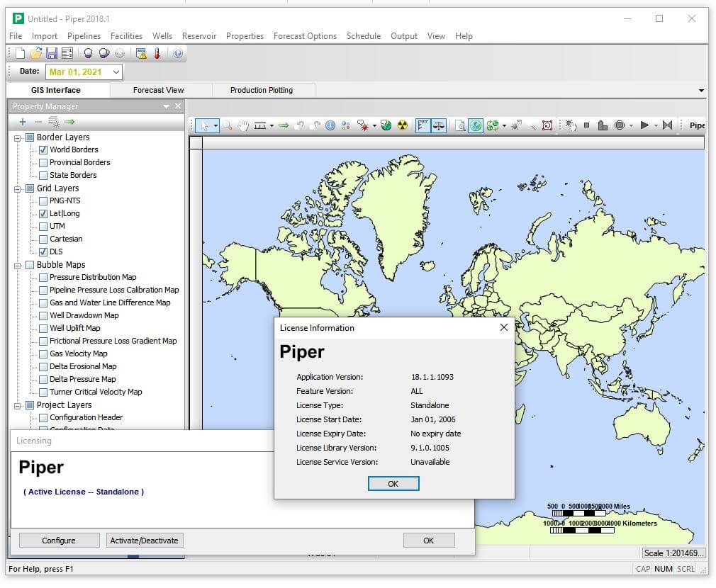716x588 pixels.
Task: Collapse the Bubble Maps tree node
Action: [x=18, y=265]
